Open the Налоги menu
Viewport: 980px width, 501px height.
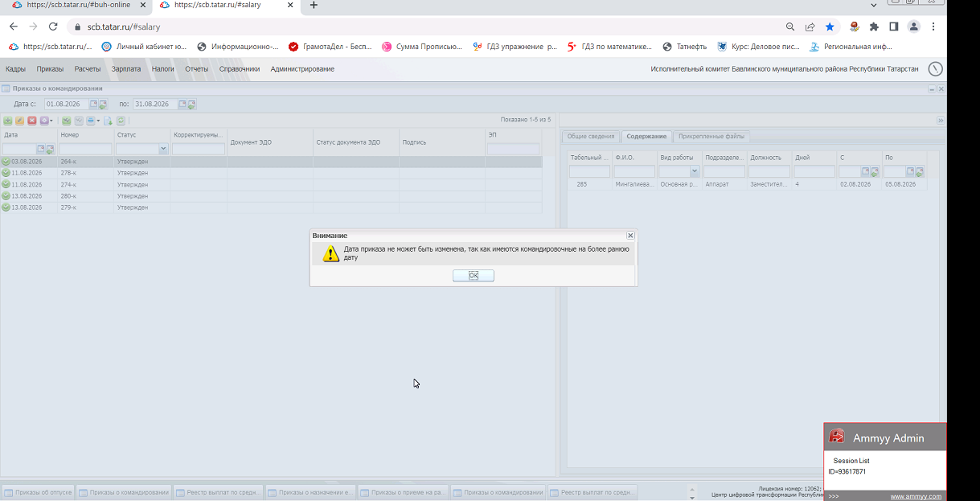(163, 69)
